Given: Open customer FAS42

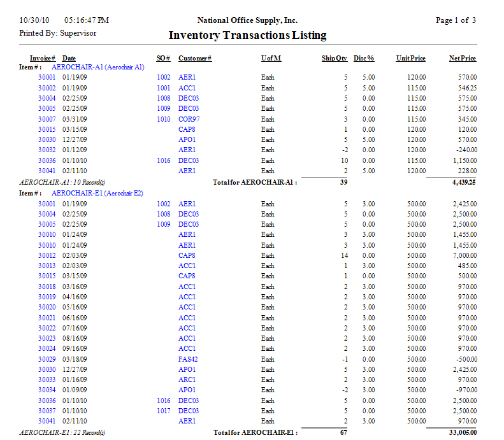Looking at the screenshot, I should (189, 359).
